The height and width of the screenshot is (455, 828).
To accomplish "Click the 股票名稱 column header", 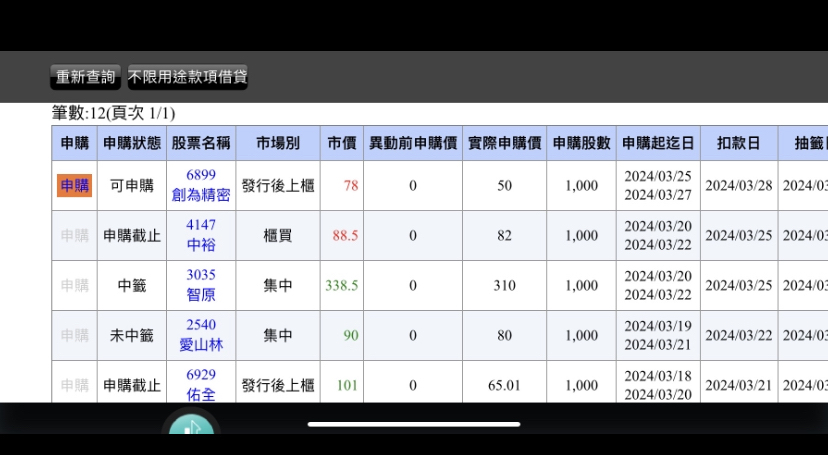I will coord(201,143).
